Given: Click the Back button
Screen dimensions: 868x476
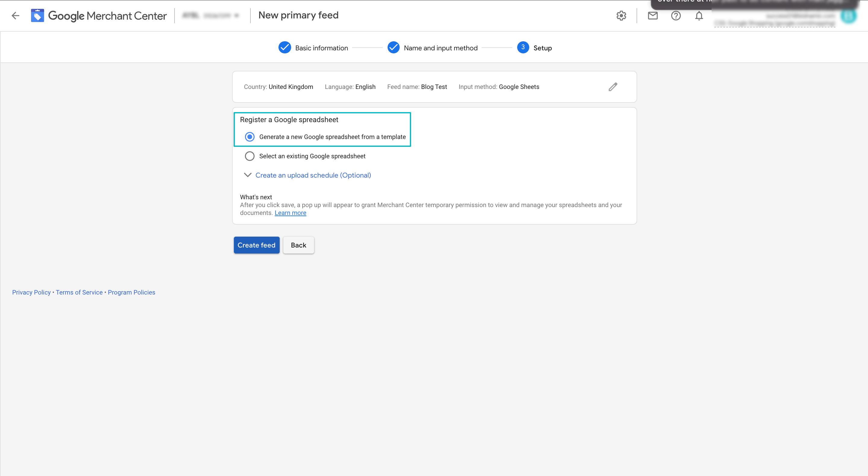Looking at the screenshot, I should click(x=298, y=245).
